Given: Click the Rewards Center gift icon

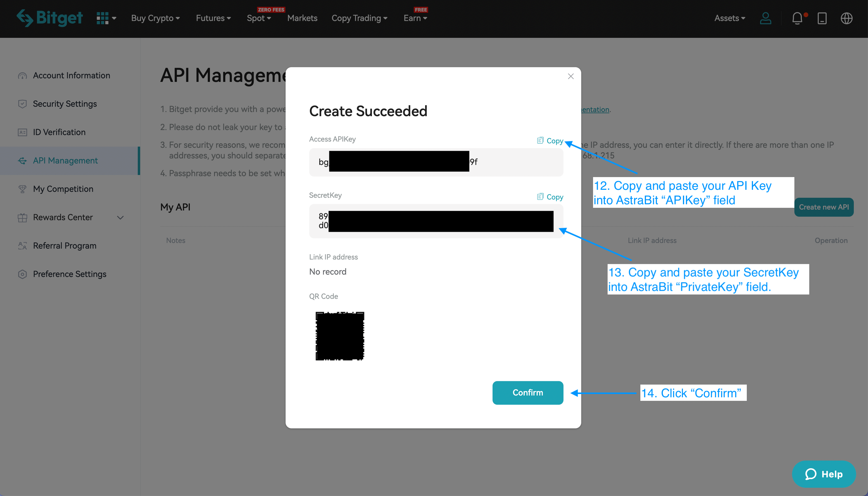Looking at the screenshot, I should pos(22,217).
